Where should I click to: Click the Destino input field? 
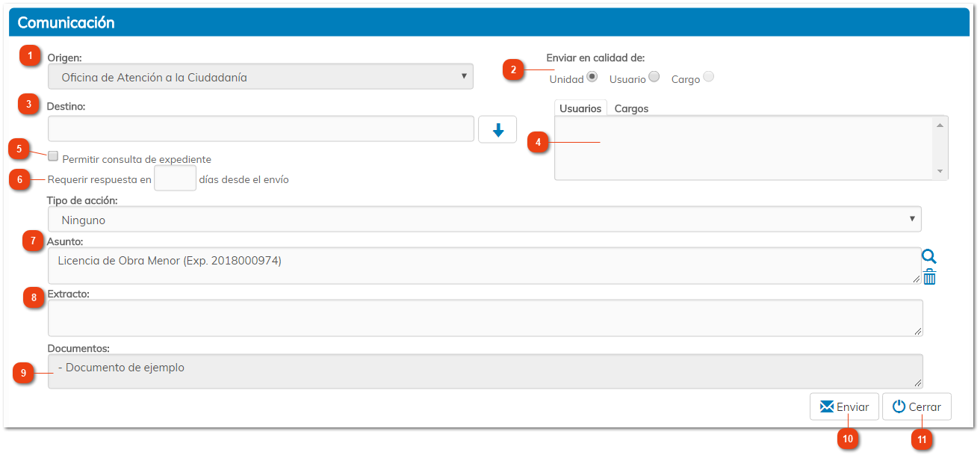click(x=261, y=129)
